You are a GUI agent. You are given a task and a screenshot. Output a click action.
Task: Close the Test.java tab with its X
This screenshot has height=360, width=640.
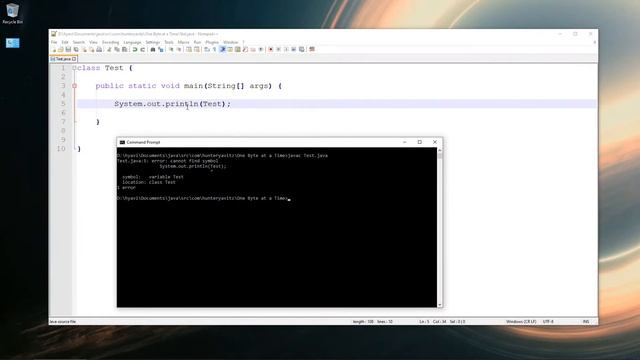click(x=74, y=59)
